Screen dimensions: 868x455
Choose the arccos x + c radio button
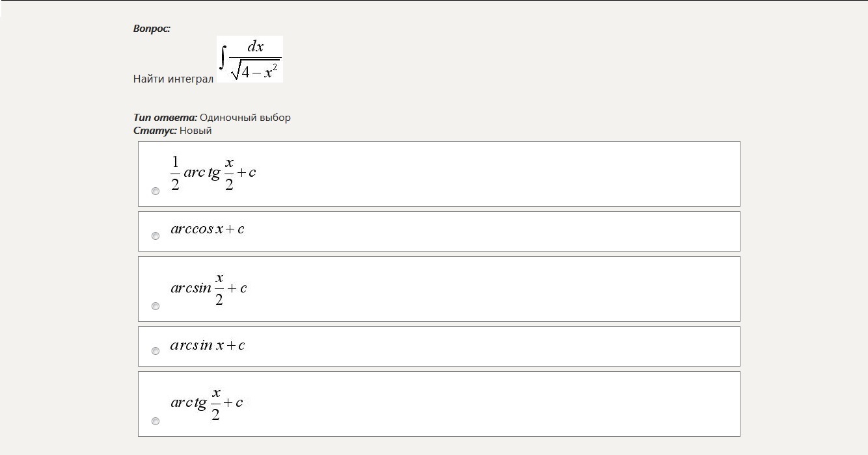pyautogui.click(x=156, y=236)
